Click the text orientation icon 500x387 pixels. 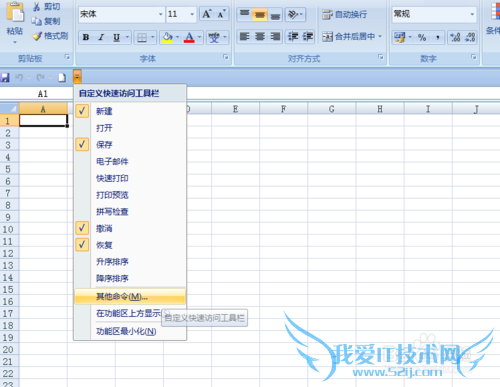click(293, 14)
